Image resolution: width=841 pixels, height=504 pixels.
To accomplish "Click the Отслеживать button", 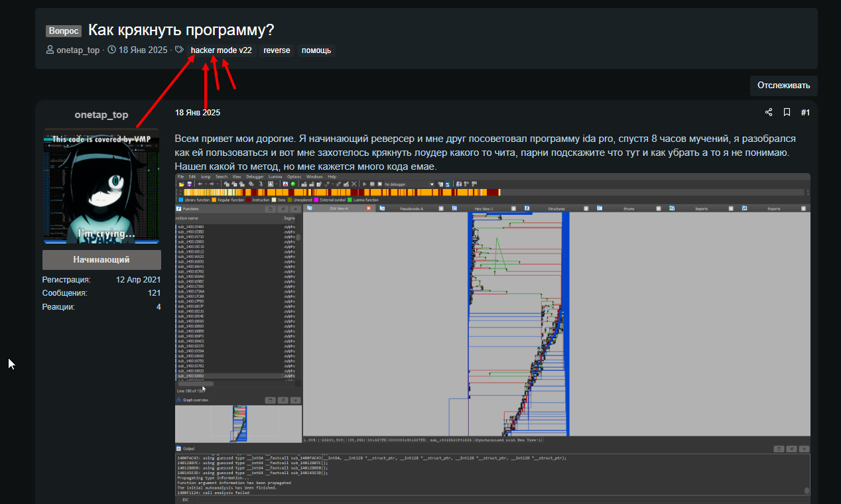I will [784, 86].
